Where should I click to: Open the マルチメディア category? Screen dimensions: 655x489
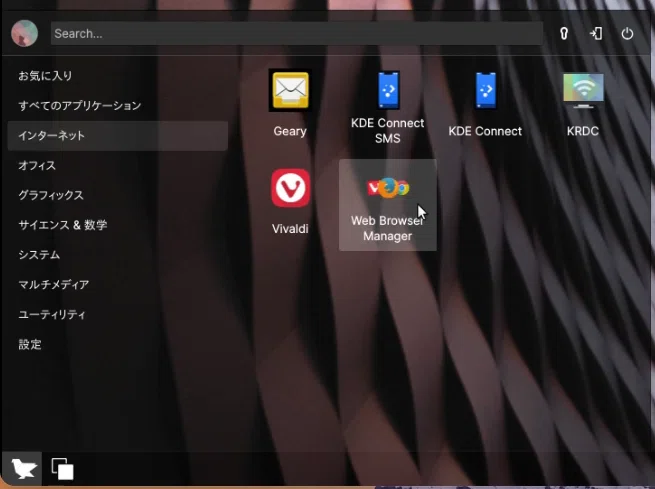coord(118,285)
